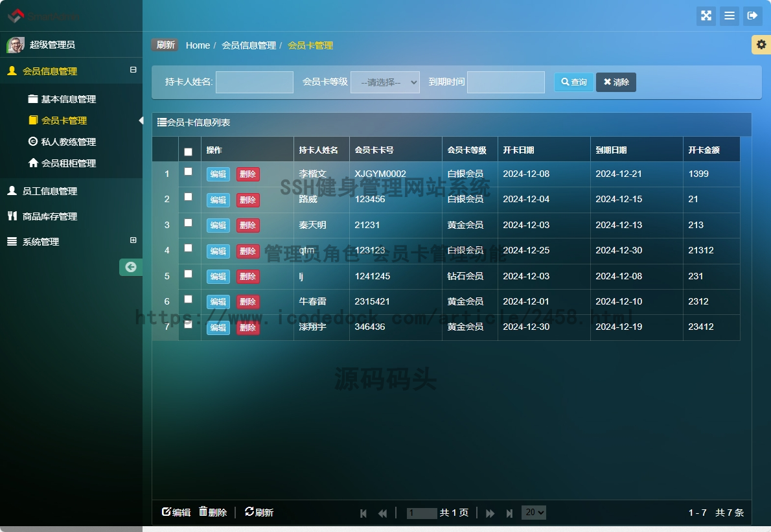Viewport: 771px width, 532px height.
Task: Check the row for 李楷文
Action: [188, 172]
